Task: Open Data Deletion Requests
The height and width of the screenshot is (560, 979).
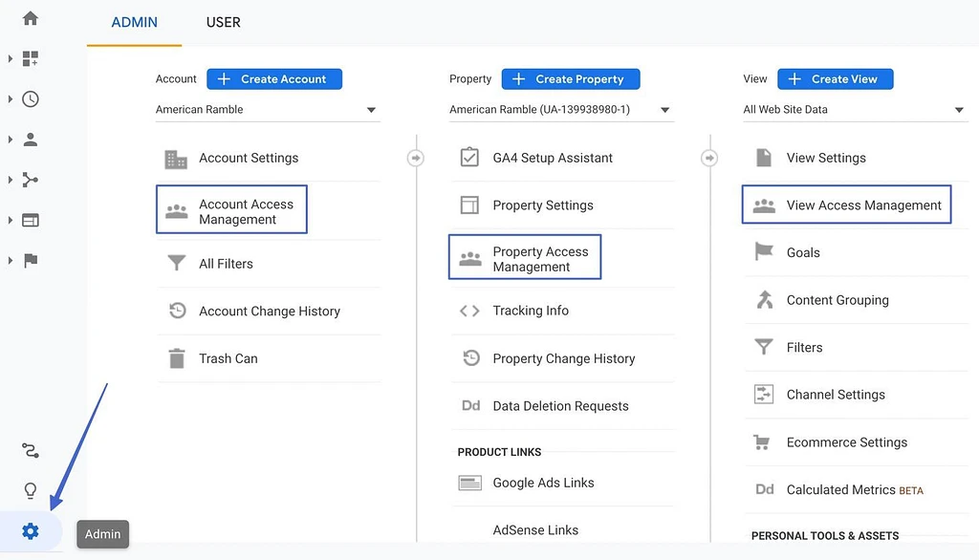Action: 560,406
